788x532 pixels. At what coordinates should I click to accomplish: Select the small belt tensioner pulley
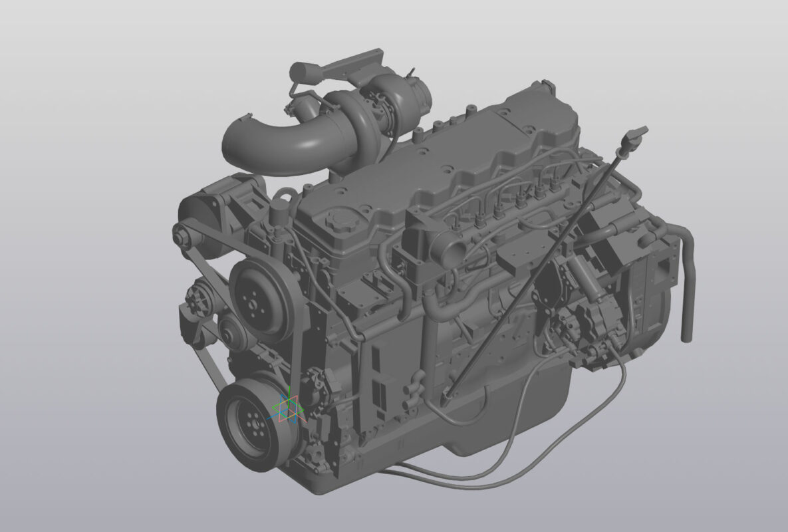234,331
